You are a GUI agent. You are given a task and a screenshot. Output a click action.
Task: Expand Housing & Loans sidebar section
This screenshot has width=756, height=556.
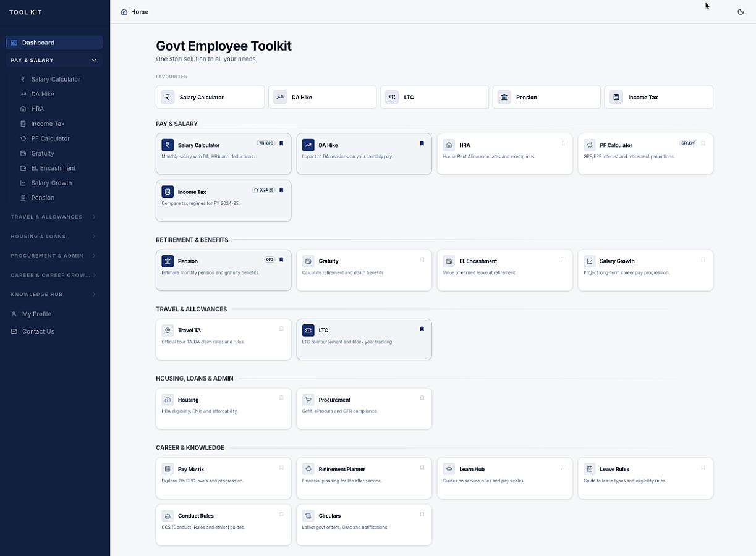tap(54, 236)
